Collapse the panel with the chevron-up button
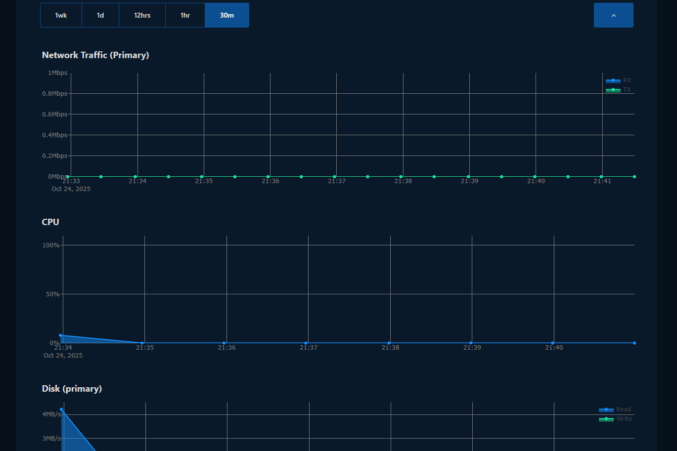Screen dimensions: 677x451 coord(613,15)
